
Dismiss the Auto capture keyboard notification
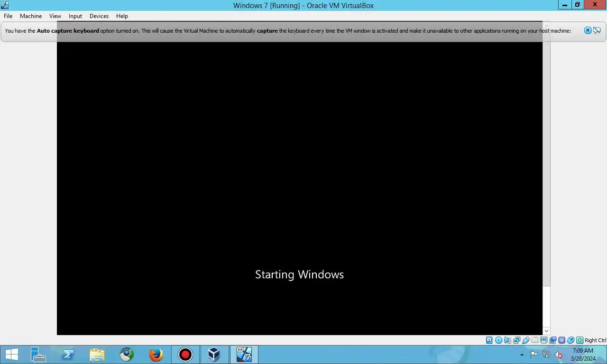588,30
